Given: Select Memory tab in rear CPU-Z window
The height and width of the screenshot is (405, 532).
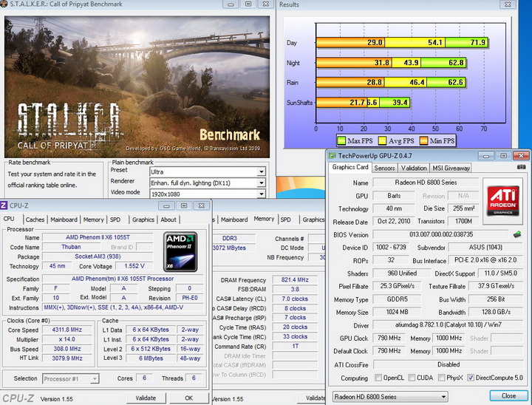Looking at the screenshot, I should click(x=264, y=219).
